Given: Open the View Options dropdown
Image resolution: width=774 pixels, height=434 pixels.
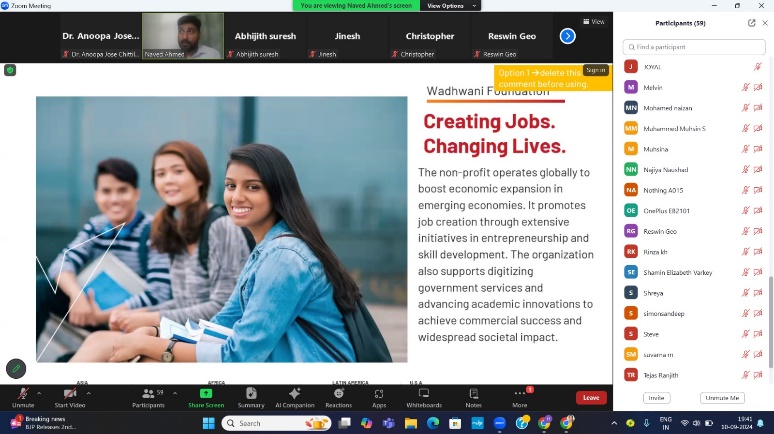Looking at the screenshot, I should point(450,5).
